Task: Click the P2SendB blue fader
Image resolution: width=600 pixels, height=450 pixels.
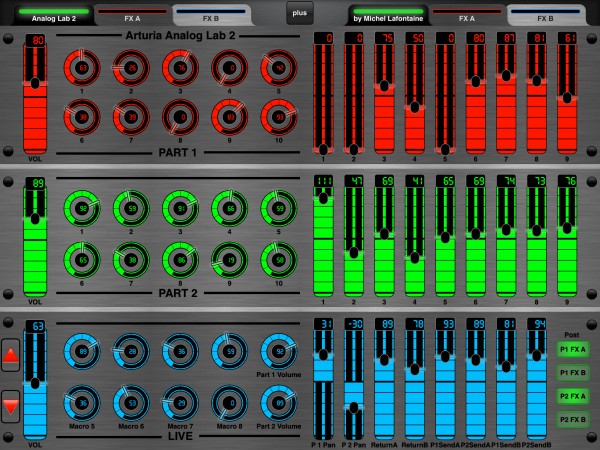Action: click(x=536, y=385)
